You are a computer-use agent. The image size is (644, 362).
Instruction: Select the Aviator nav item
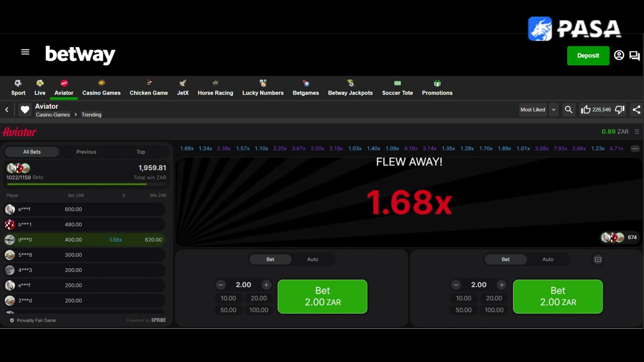pyautogui.click(x=64, y=88)
